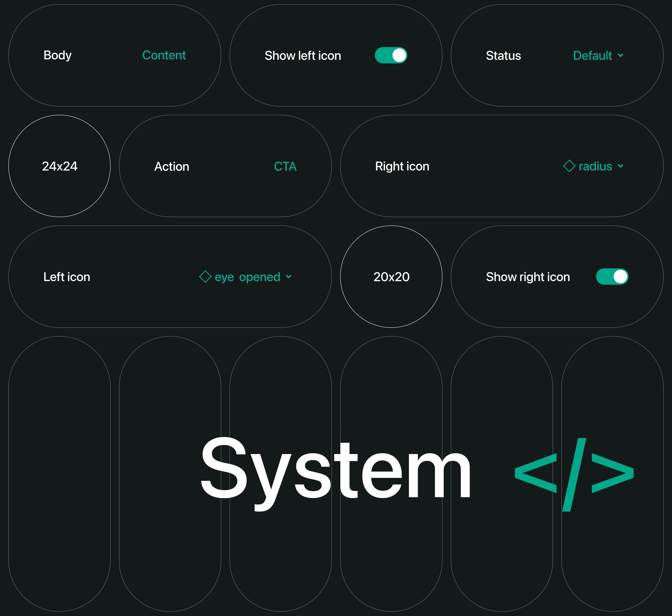Click the Content value text
This screenshot has width=672, height=616.
164,55
